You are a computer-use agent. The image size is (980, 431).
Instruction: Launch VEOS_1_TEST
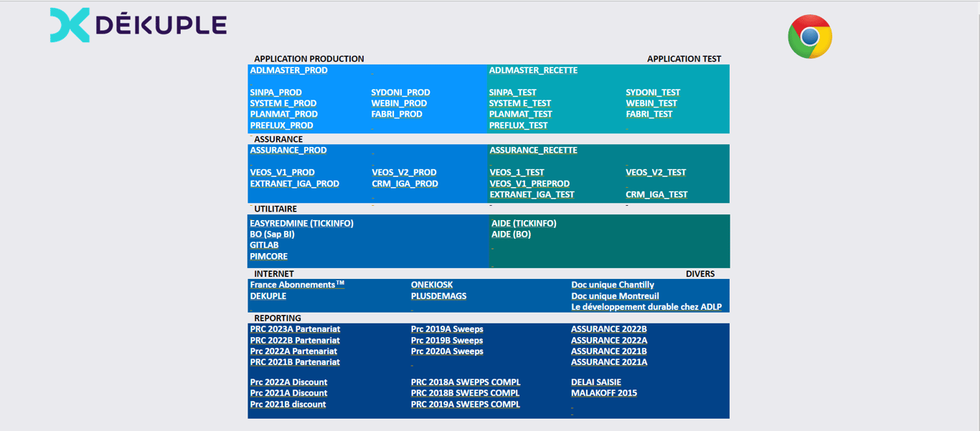coord(517,173)
